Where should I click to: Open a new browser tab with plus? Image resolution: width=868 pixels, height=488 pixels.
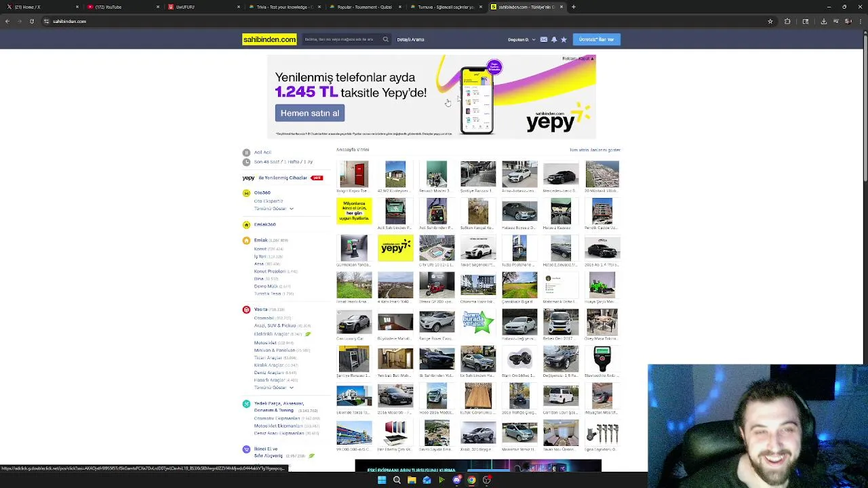(574, 7)
